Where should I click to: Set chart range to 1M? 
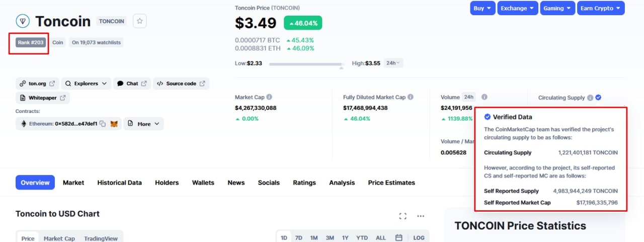[314, 238]
